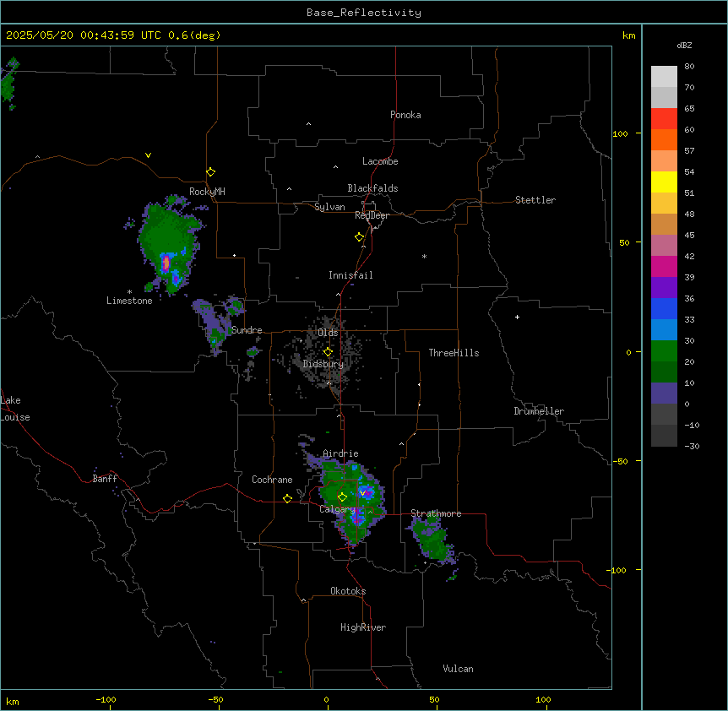Click the white plus marker west of Drumheller

[517, 317]
